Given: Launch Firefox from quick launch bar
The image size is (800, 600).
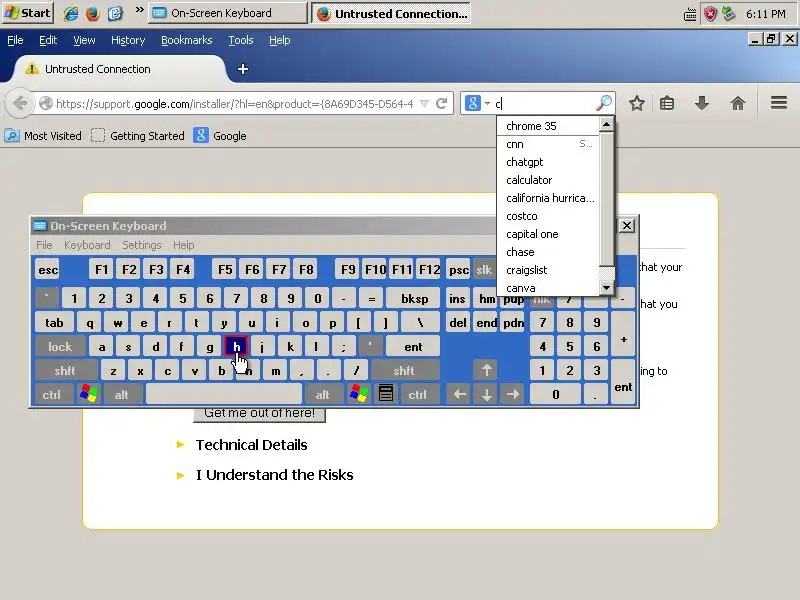Looking at the screenshot, I should [93, 14].
